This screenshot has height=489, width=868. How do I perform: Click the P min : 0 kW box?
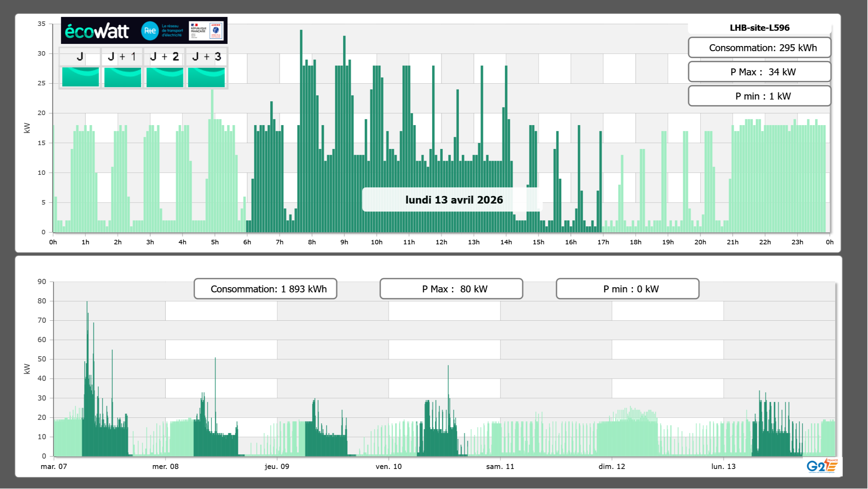click(x=627, y=289)
